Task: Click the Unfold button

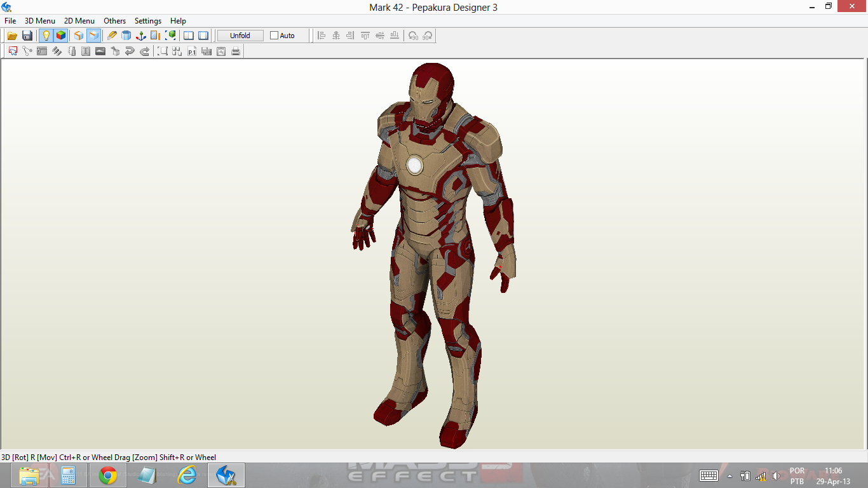Action: [240, 36]
